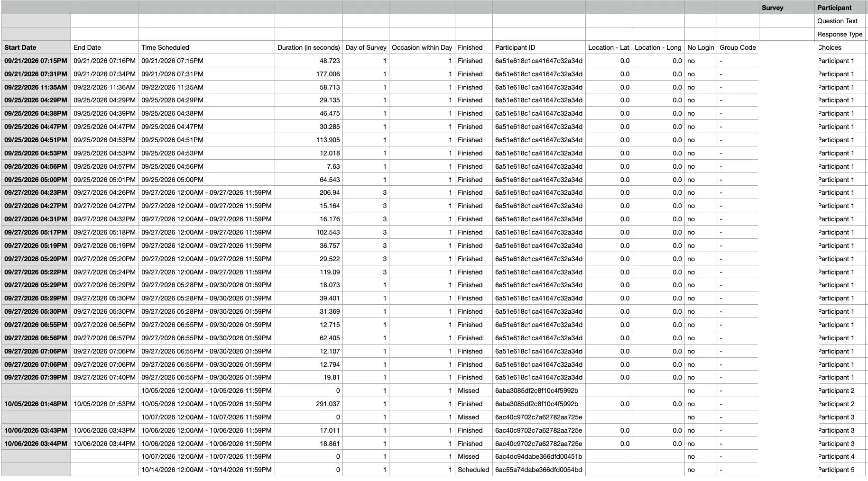Click the No Login header cell
This screenshot has width=868, height=481.
[701, 47]
